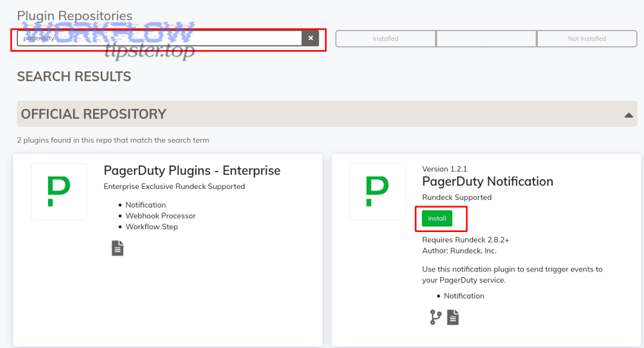The width and height of the screenshot is (644, 348).
Task: Open source repository icon for PagerDuty Notification
Action: (x=435, y=317)
